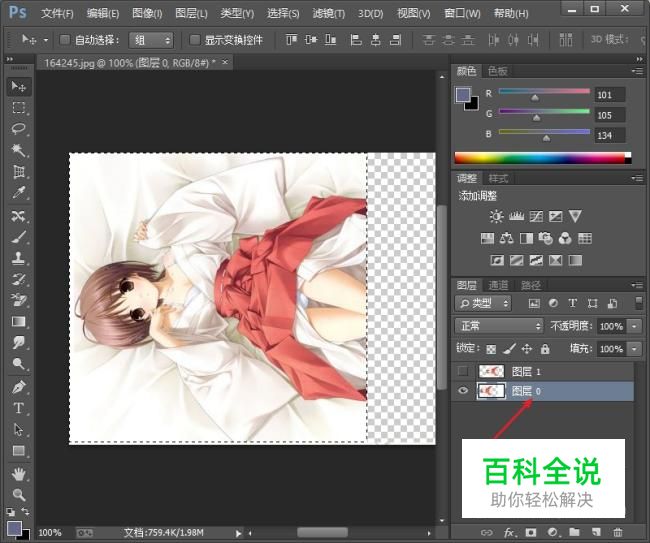Screen dimensions: 650x543
Task: Open the 滤镜(T) menu
Action: coord(329,14)
